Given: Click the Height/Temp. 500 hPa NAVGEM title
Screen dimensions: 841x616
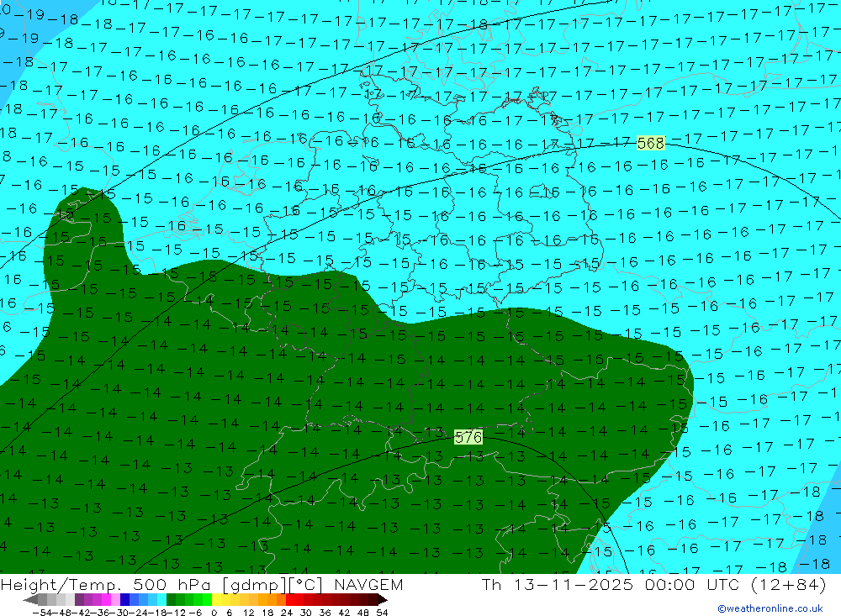Looking at the screenshot, I should (202, 584).
